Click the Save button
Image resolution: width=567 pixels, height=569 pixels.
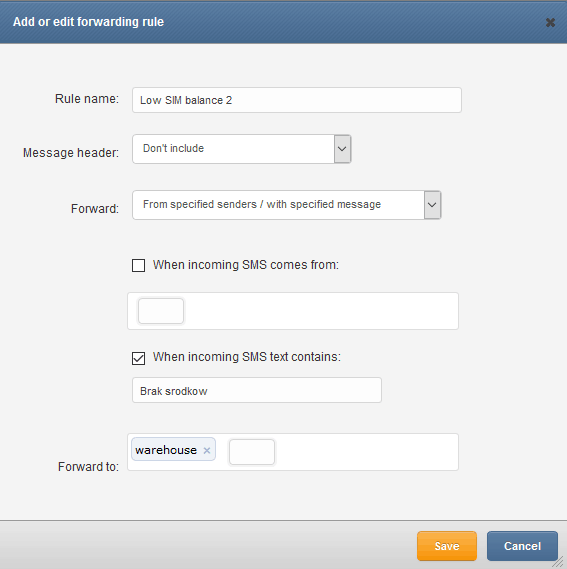(x=447, y=546)
